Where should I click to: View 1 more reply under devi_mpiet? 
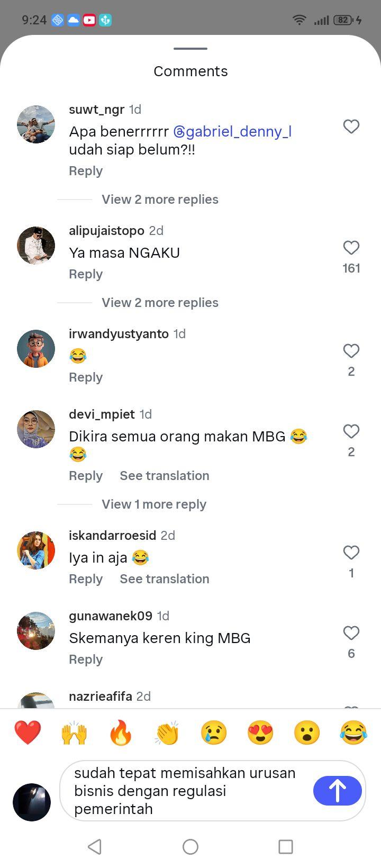(x=154, y=504)
